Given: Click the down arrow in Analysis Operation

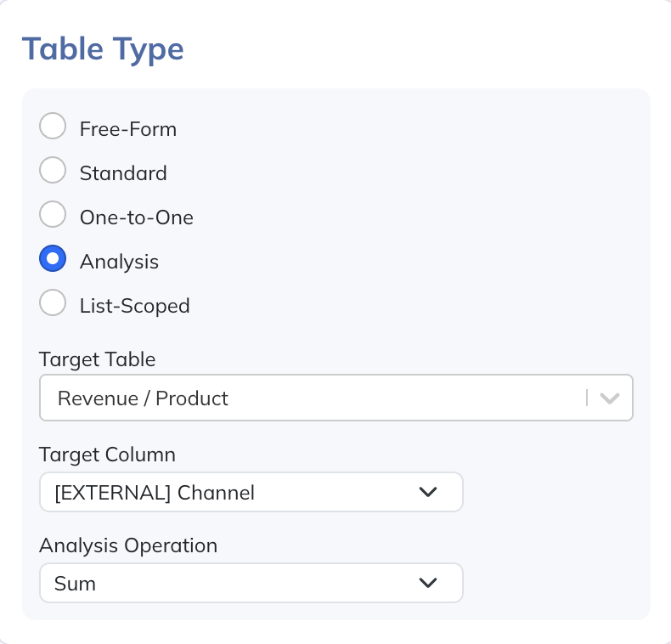Looking at the screenshot, I should [427, 583].
